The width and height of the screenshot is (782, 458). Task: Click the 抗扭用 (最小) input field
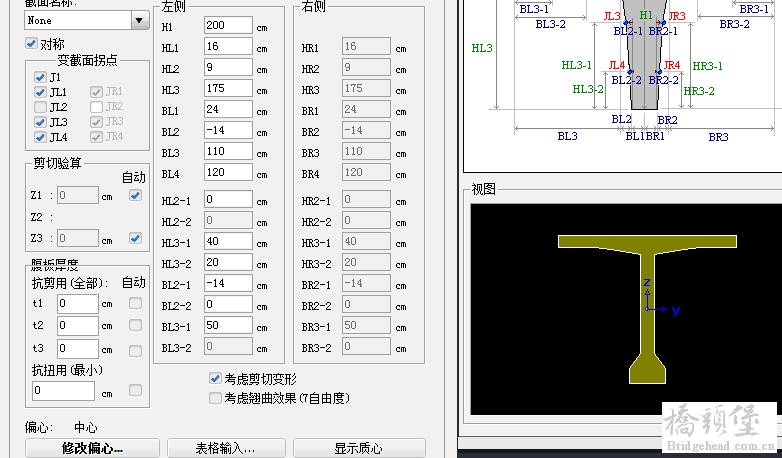point(63,391)
